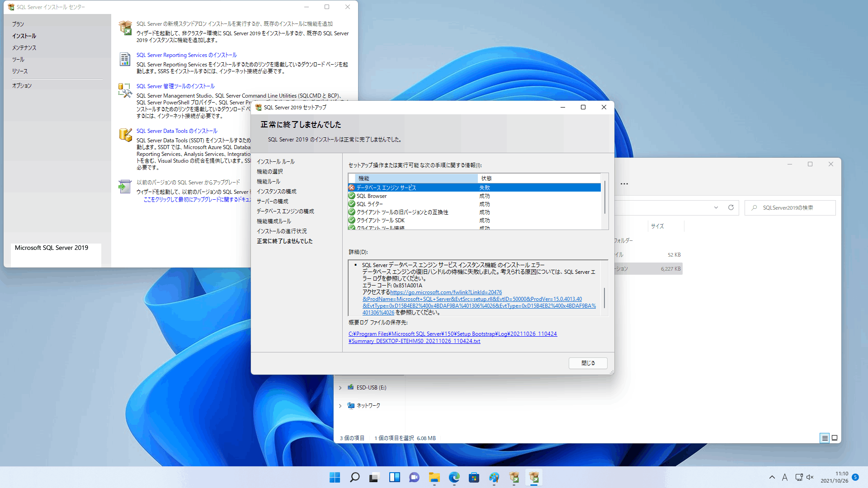868x488 pixels.
Task: Click the SQLServer2019の検索 search field
Action: click(x=790, y=207)
